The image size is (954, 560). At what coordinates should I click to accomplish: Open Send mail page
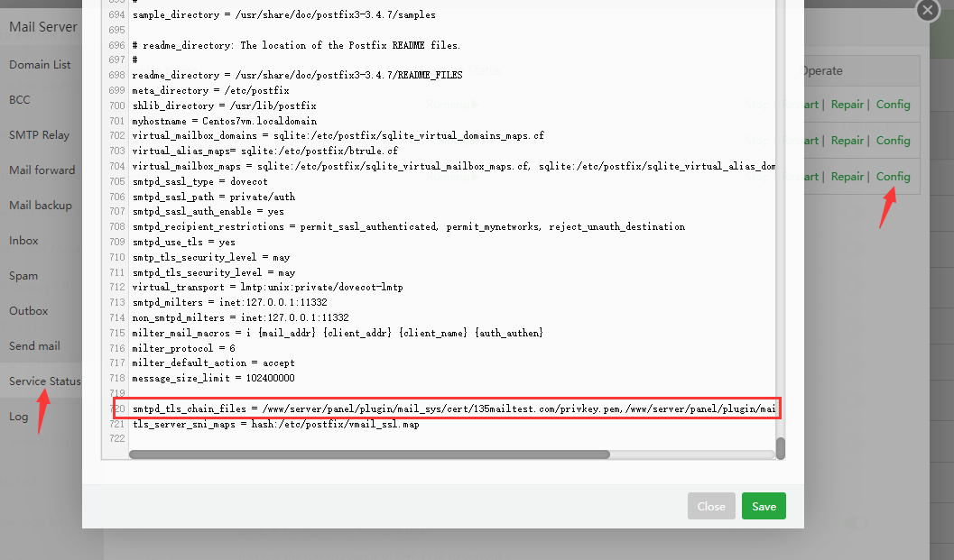click(x=34, y=346)
